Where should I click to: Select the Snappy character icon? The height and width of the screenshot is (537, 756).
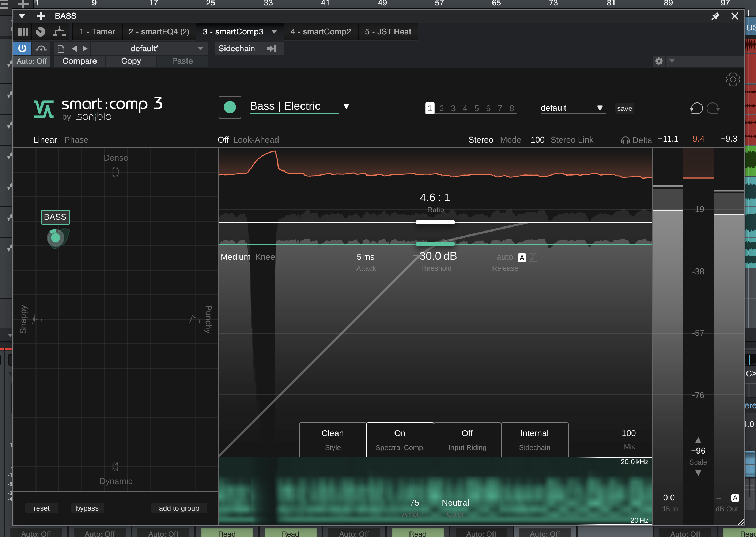(x=38, y=319)
